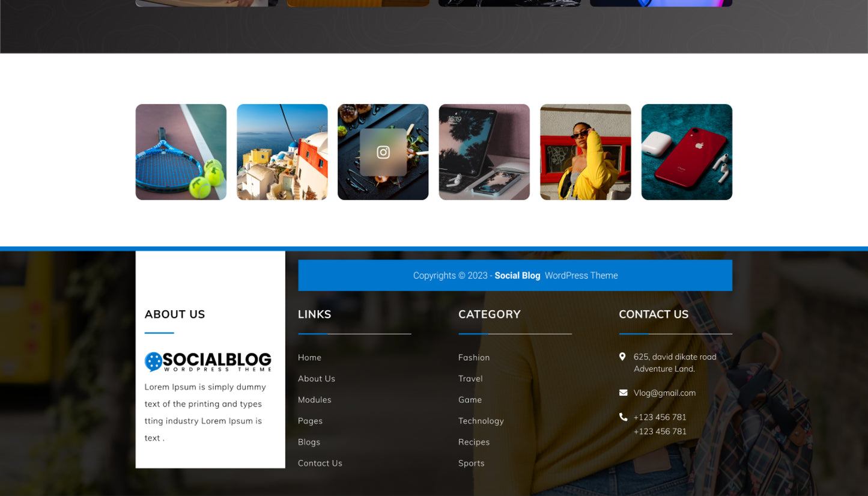This screenshot has height=496, width=868.
Task: Open the Game category
Action: pos(470,399)
